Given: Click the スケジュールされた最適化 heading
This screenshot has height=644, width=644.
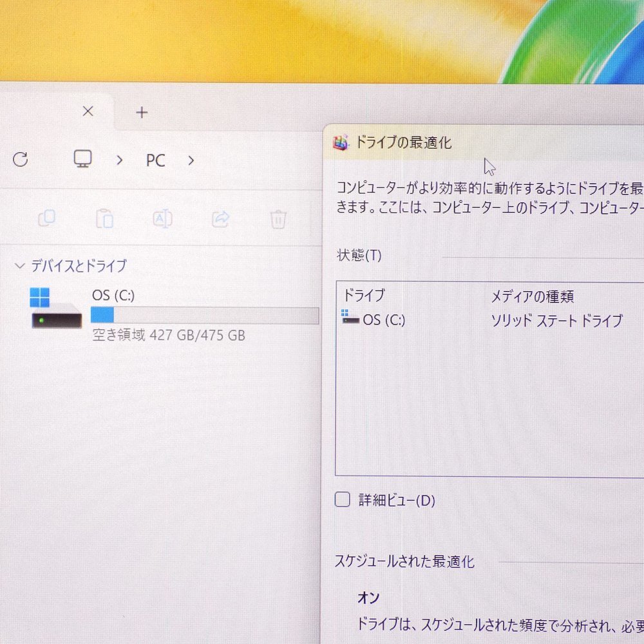Looking at the screenshot, I should 404,562.
